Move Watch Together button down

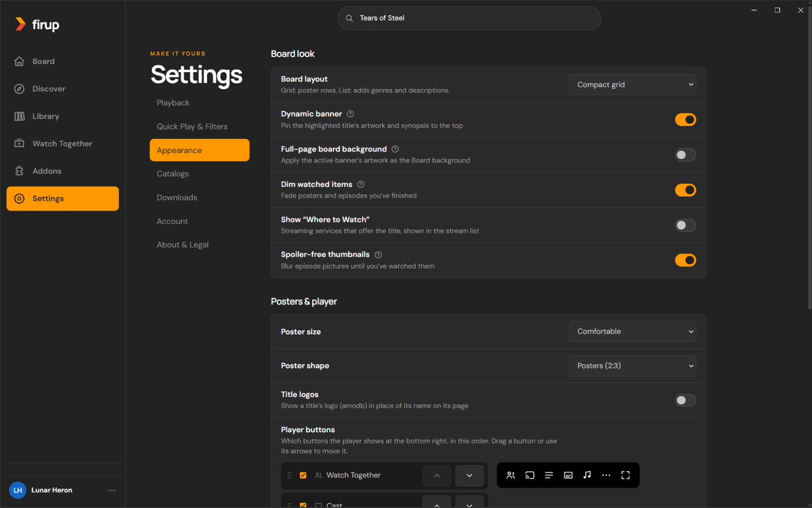[469, 476]
